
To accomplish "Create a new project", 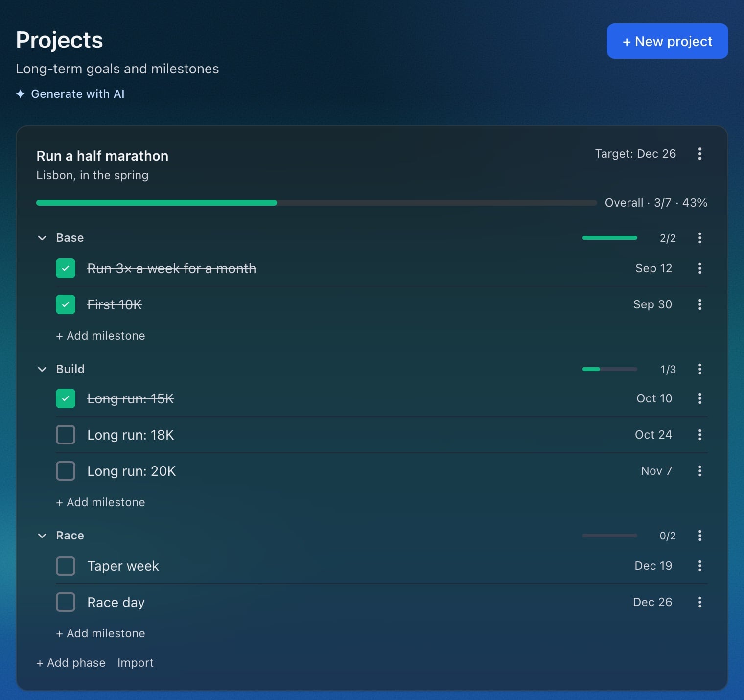I will pos(667,41).
